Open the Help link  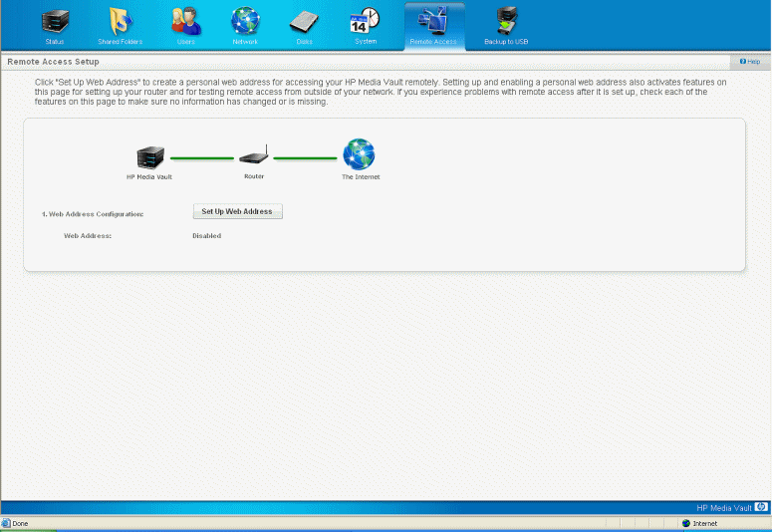click(x=750, y=62)
